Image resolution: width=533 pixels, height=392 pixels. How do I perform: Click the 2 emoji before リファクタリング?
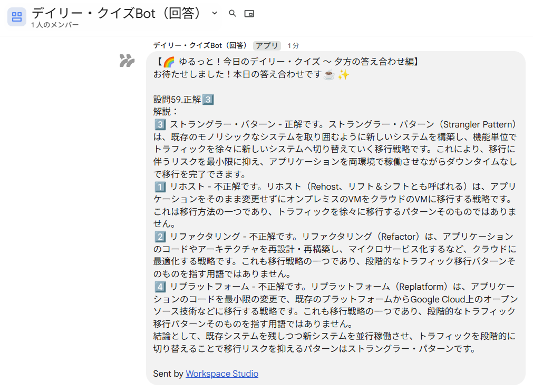point(160,237)
